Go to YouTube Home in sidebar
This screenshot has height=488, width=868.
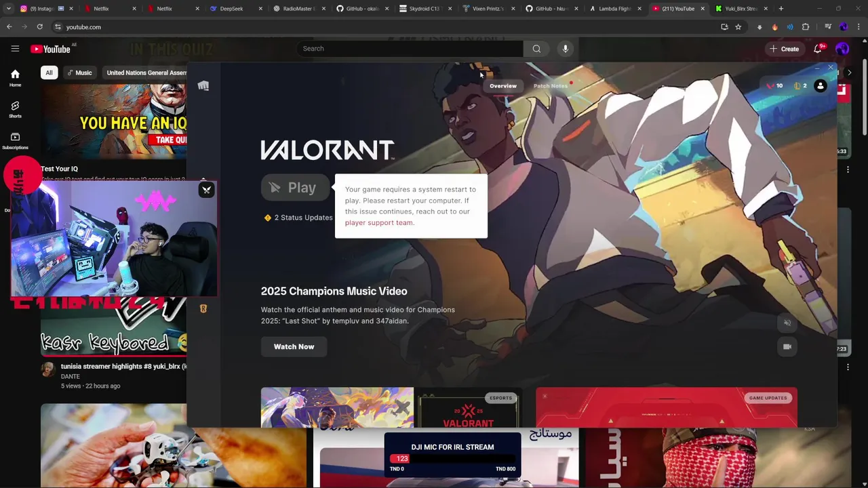tap(15, 78)
